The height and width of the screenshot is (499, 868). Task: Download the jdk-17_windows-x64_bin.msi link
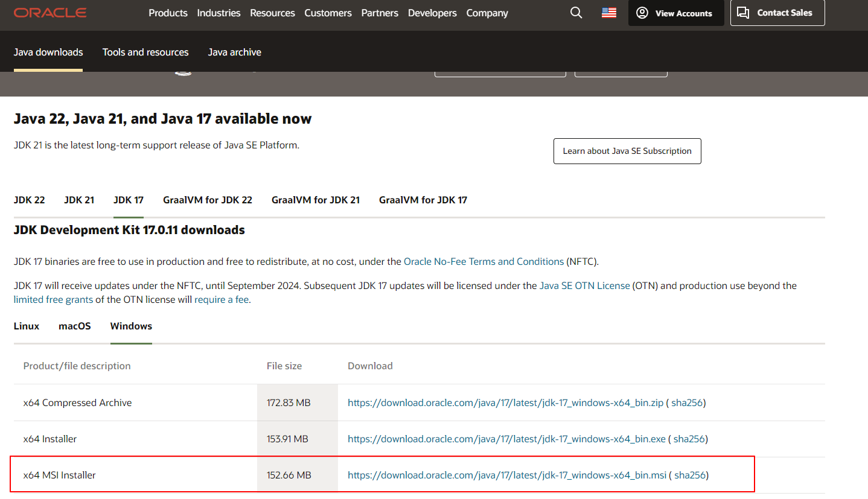[x=507, y=475]
